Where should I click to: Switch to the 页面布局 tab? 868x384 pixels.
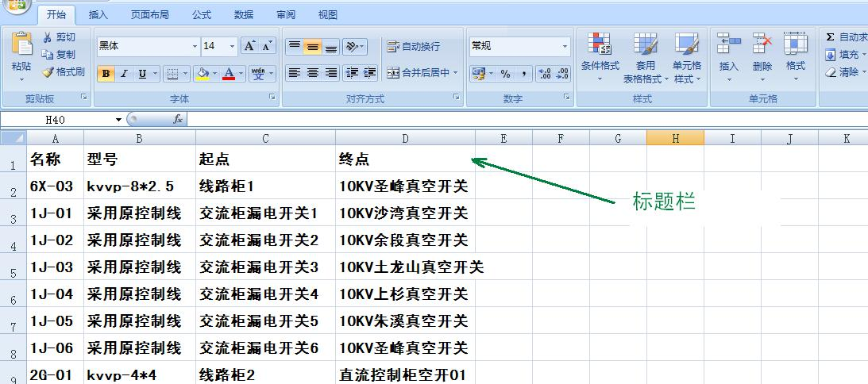click(150, 15)
